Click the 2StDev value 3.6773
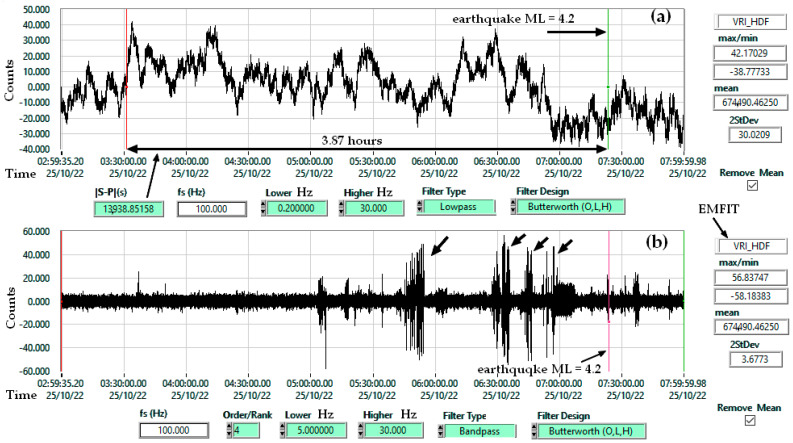 [x=755, y=359]
